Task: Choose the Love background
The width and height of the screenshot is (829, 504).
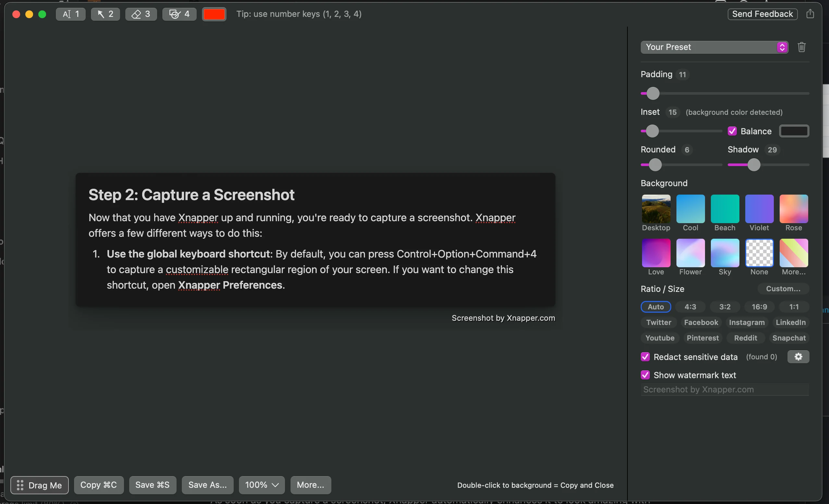Action: click(x=656, y=253)
